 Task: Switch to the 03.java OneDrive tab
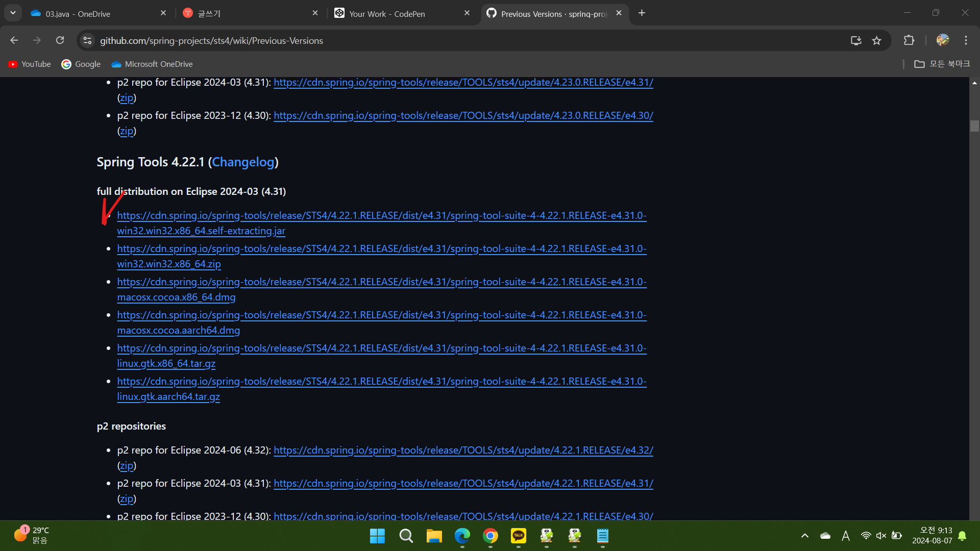[x=78, y=14]
